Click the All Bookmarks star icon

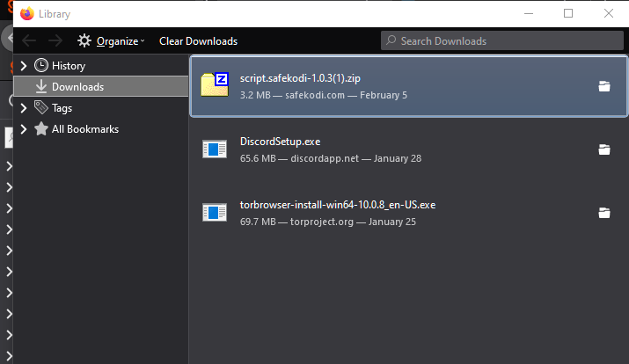pos(41,128)
